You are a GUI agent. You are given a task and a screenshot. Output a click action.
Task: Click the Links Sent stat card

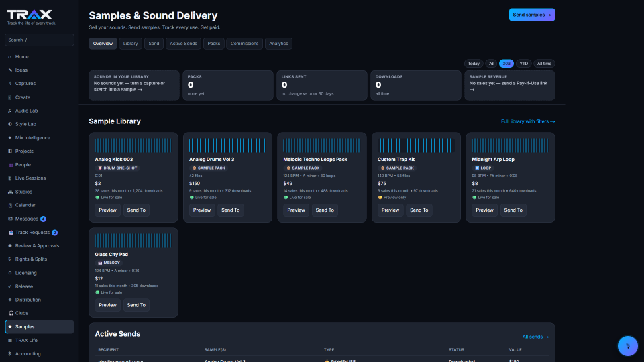click(x=322, y=85)
